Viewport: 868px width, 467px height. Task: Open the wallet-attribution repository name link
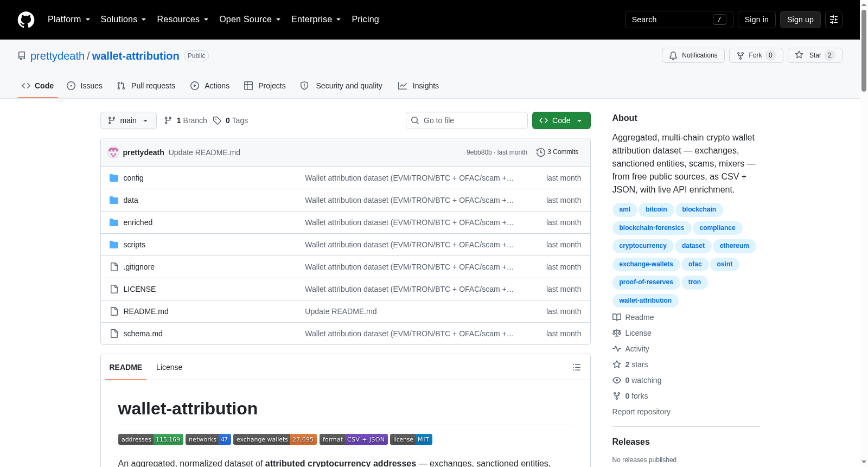[x=136, y=56]
